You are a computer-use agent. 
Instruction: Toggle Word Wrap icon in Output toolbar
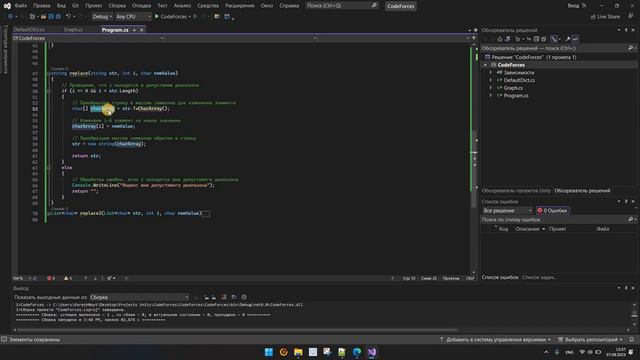click(234, 297)
